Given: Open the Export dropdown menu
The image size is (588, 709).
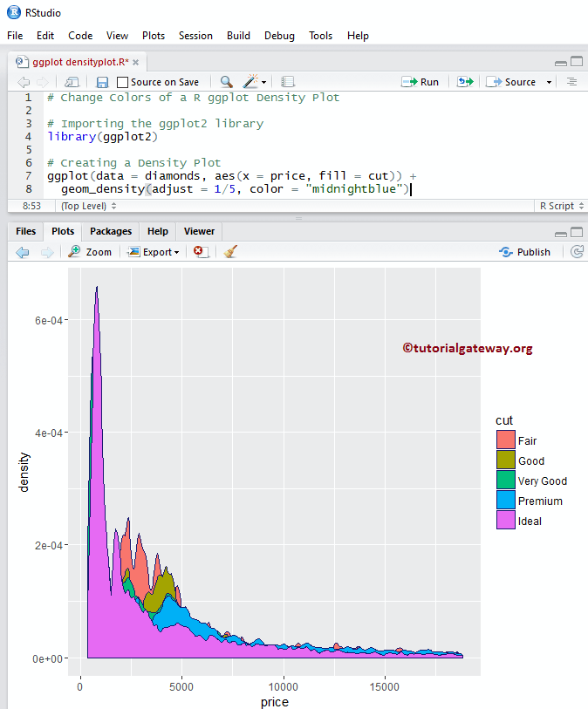Looking at the screenshot, I should pos(154,252).
